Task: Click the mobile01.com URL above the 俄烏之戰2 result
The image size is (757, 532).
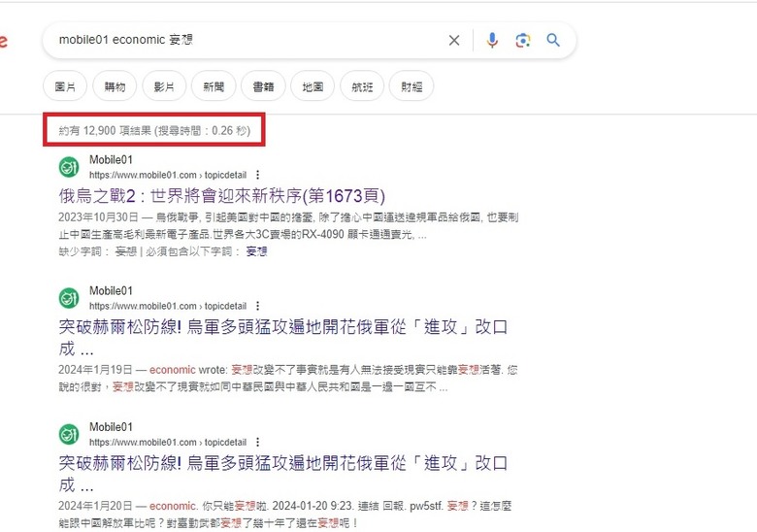Action: (168, 175)
